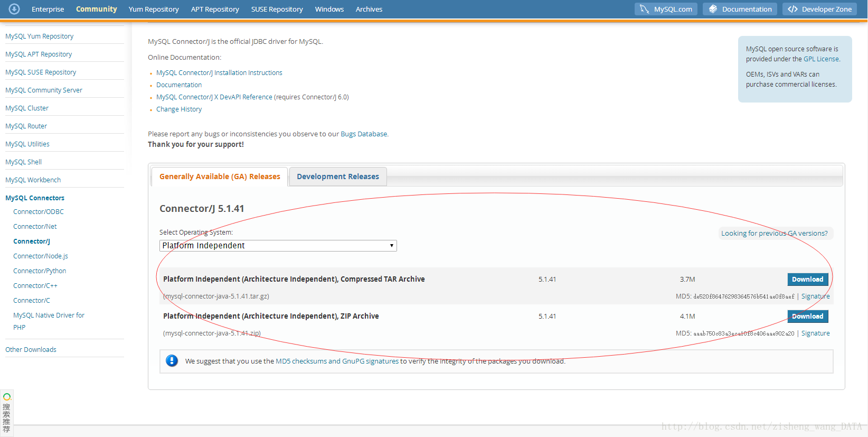
Task: Click the Connector/J 5.1.41 heading
Action: (202, 209)
